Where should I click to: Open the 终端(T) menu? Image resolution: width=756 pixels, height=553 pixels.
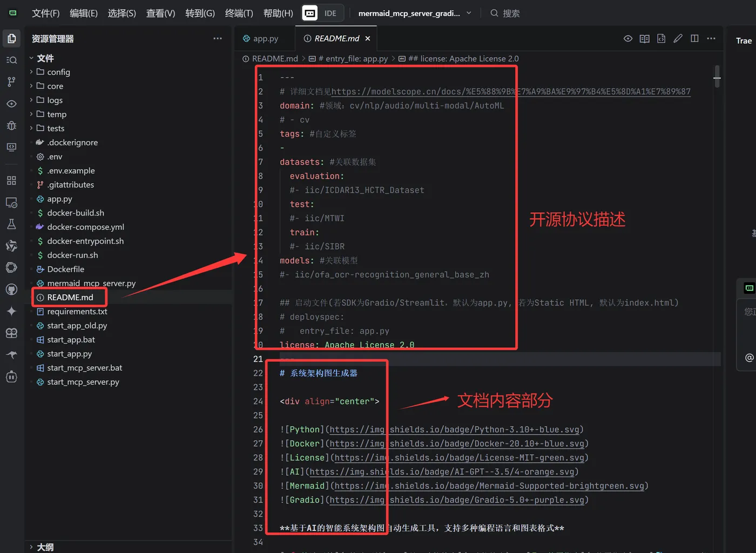pyautogui.click(x=239, y=13)
